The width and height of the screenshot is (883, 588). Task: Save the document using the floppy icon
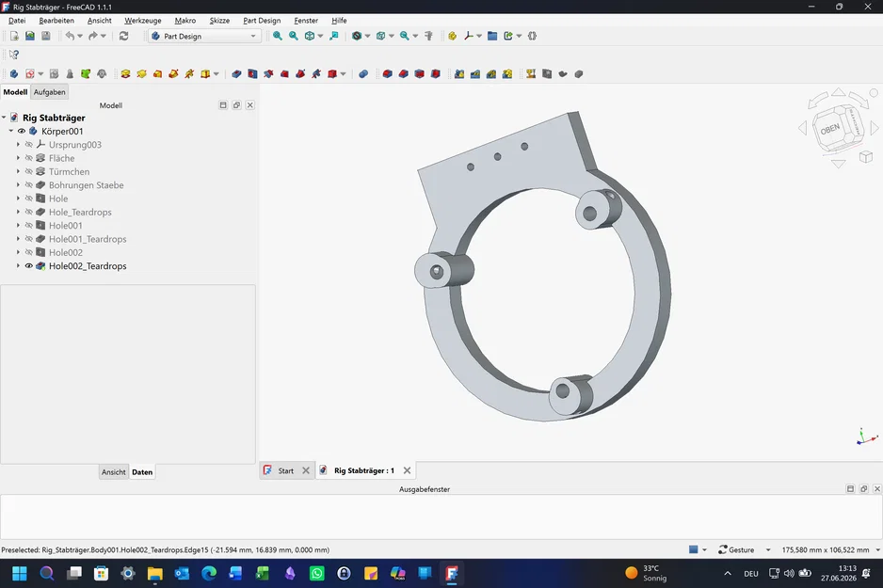point(45,36)
